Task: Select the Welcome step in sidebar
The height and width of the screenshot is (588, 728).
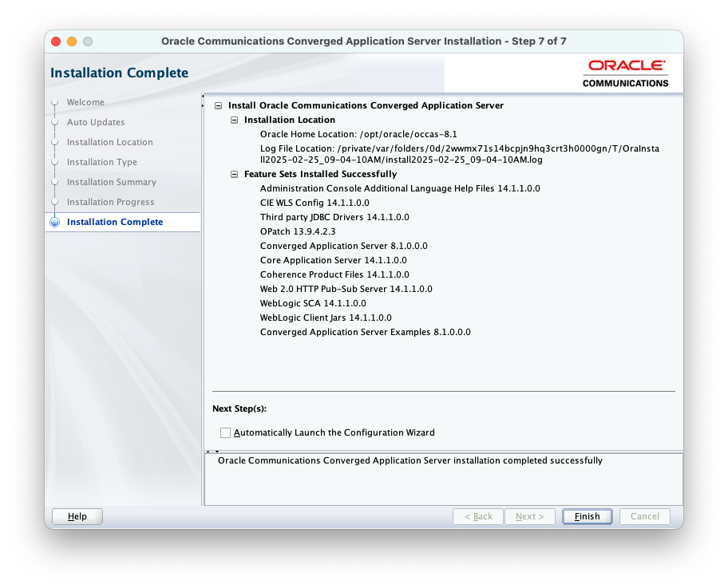Action: (85, 102)
